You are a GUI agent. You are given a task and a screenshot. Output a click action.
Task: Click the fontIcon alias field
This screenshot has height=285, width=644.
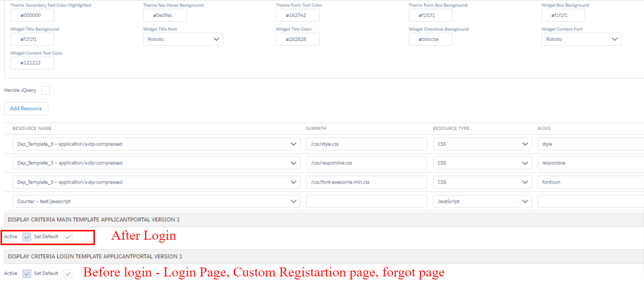590,182
